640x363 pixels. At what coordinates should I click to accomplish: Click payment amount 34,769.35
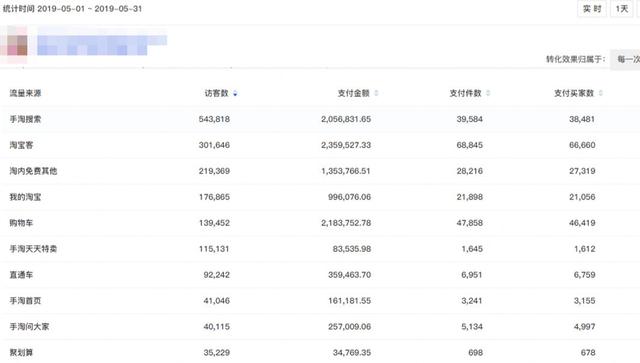(352, 352)
